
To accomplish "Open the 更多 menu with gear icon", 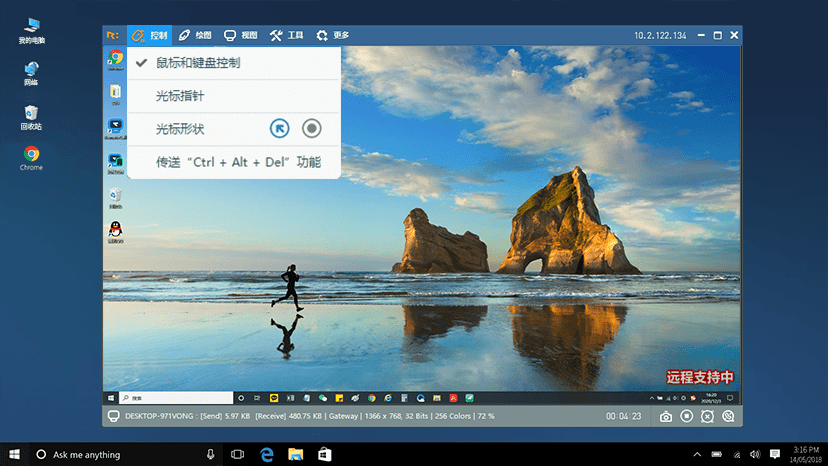I will pyautogui.click(x=333, y=35).
